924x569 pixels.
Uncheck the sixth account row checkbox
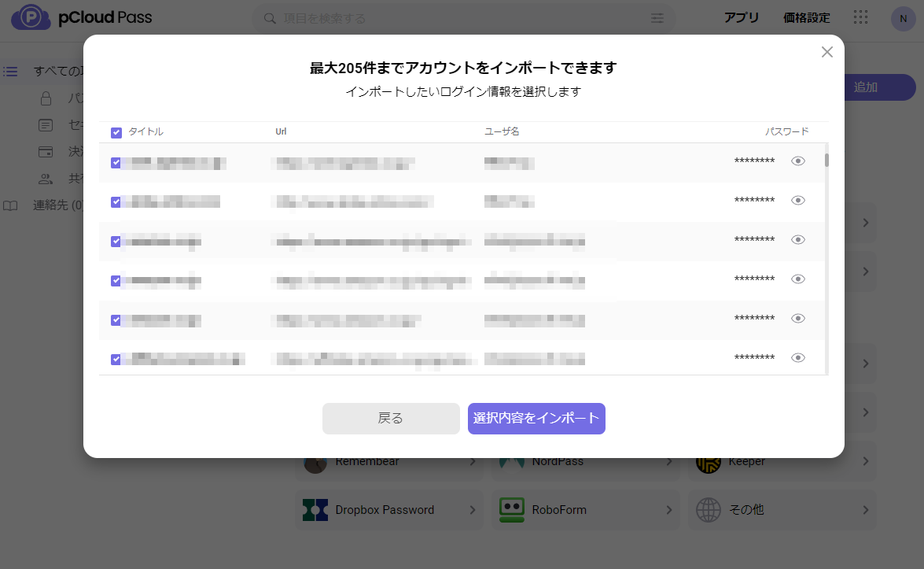(x=116, y=360)
